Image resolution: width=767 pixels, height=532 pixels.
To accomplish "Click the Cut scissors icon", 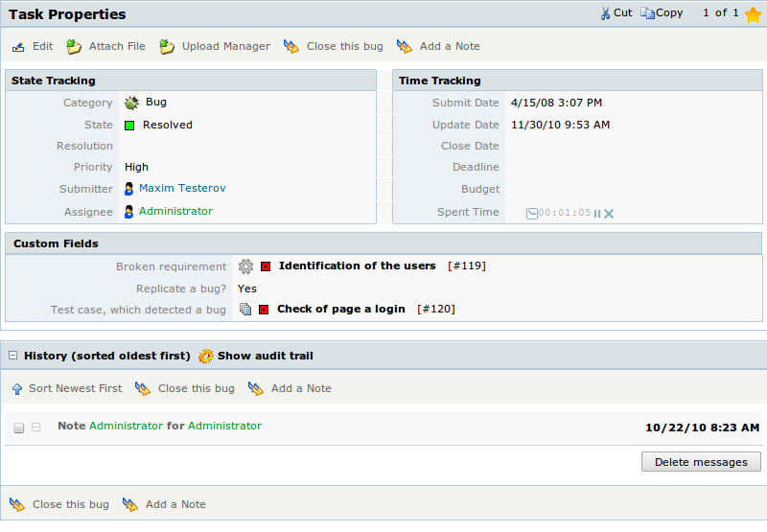I will point(606,13).
